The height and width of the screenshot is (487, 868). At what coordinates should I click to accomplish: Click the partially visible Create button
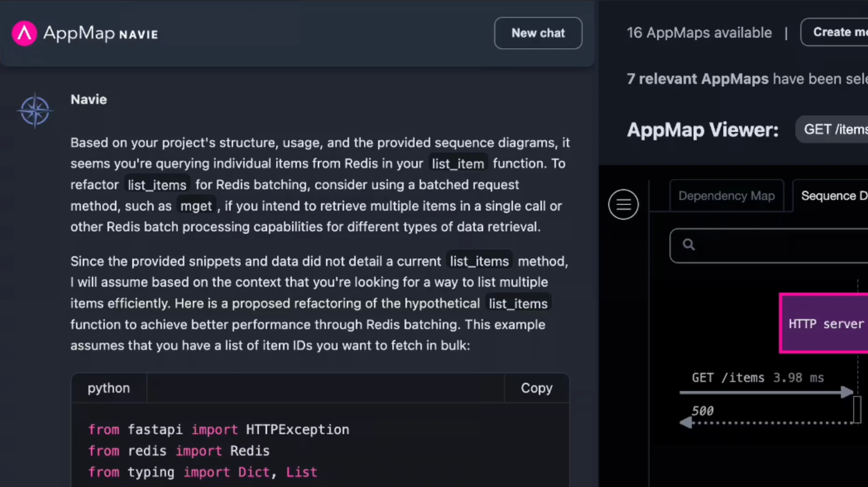(x=834, y=32)
